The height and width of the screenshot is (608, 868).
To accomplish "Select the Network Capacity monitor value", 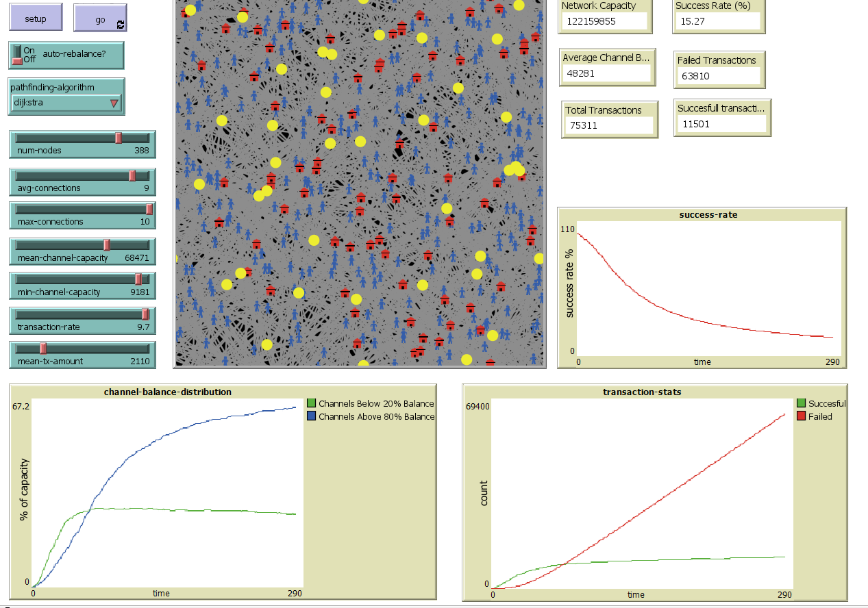I will pos(604,21).
